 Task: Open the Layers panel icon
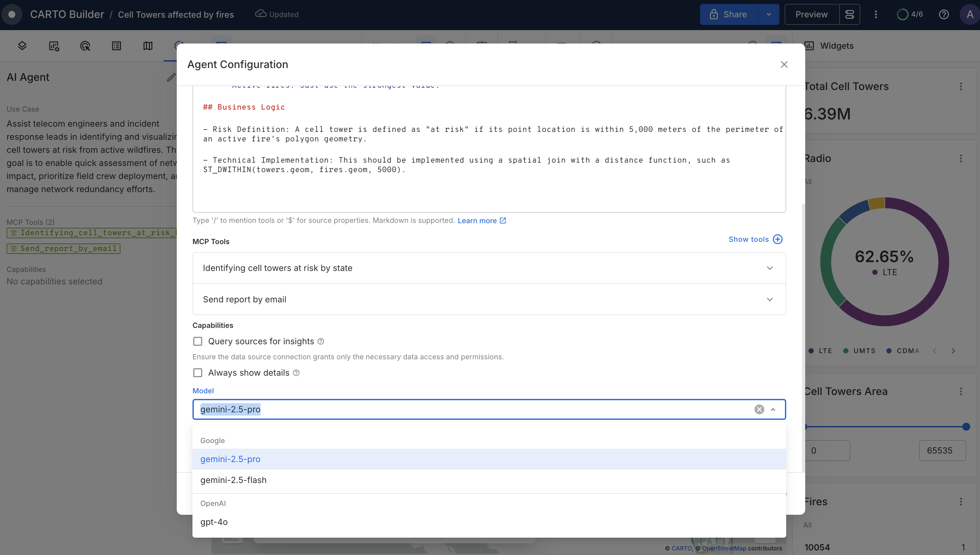pos(22,46)
